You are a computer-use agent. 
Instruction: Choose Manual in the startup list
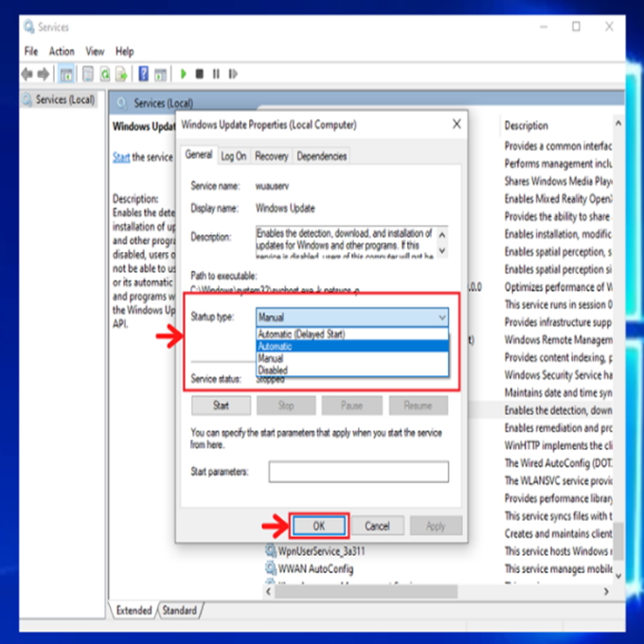pos(352,358)
